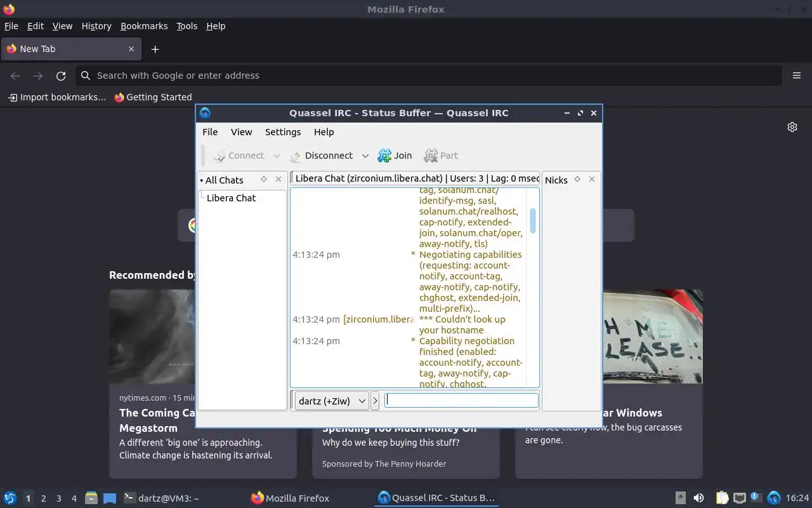Close the Nicks panel
Viewport: 812px width, 508px height.
pos(592,180)
